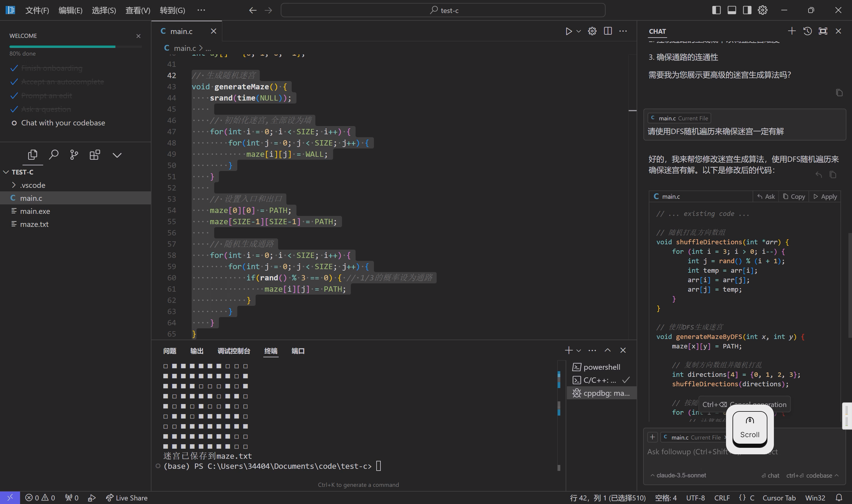Apply the suggested code to main.c
Image resolution: width=852 pixels, height=504 pixels.
pyautogui.click(x=825, y=197)
